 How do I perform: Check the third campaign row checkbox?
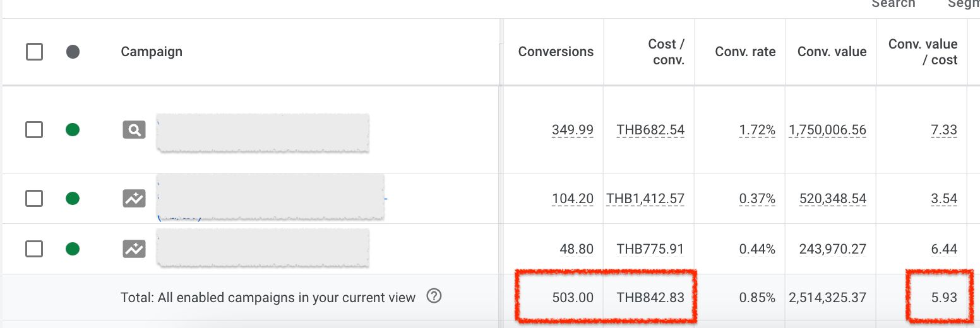coord(34,249)
